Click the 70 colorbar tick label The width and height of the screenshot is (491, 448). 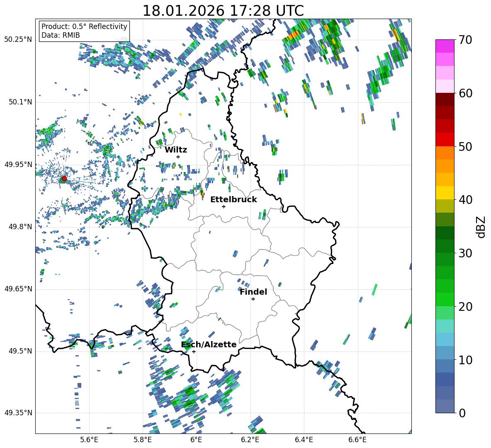pyautogui.click(x=465, y=40)
